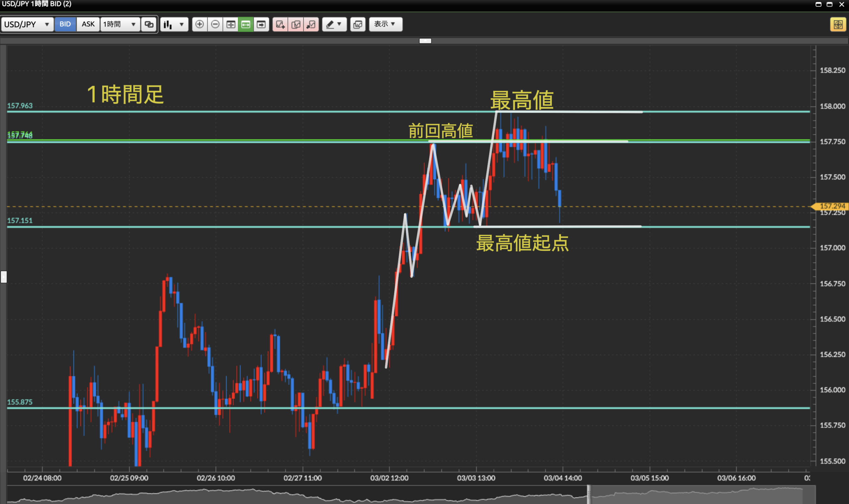The image size is (849, 504).
Task: Click the toolbar collapse handle above the chart
Action: coord(425,41)
